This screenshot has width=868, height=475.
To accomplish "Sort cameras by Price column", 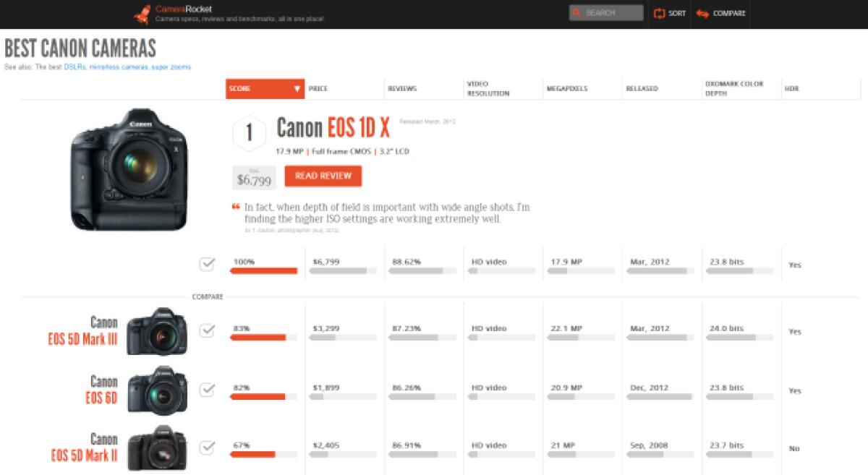I will (318, 89).
